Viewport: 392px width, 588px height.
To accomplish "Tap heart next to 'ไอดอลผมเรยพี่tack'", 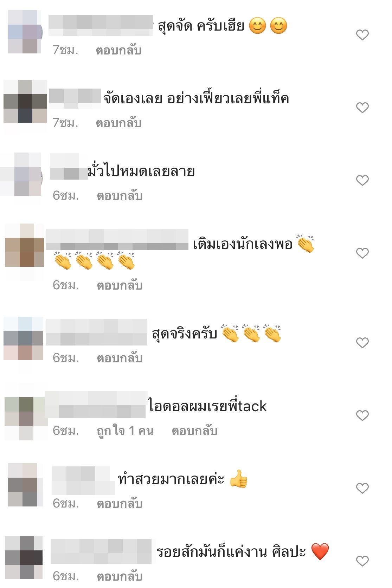I will point(362,415).
